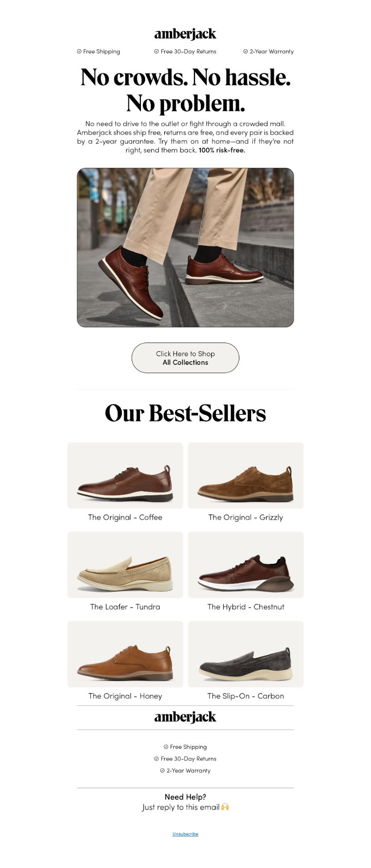Click the footer Free Shipping checkmark icon

click(x=166, y=747)
